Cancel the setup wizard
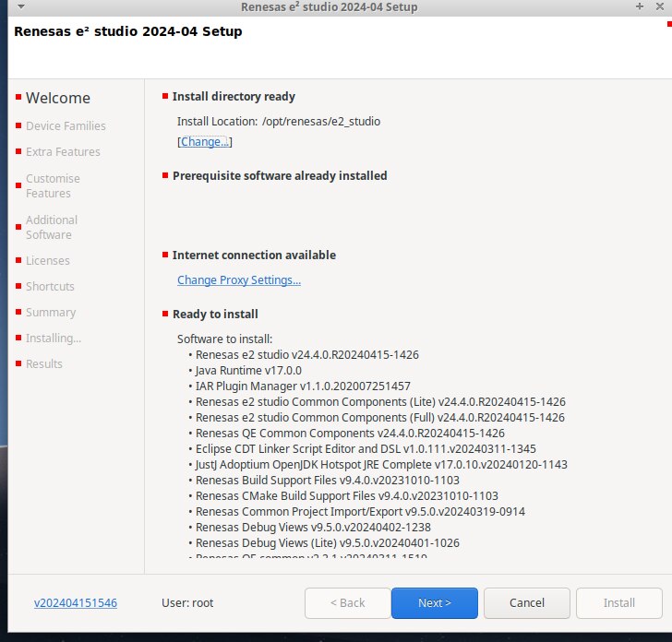The height and width of the screenshot is (642, 672). tap(527, 603)
